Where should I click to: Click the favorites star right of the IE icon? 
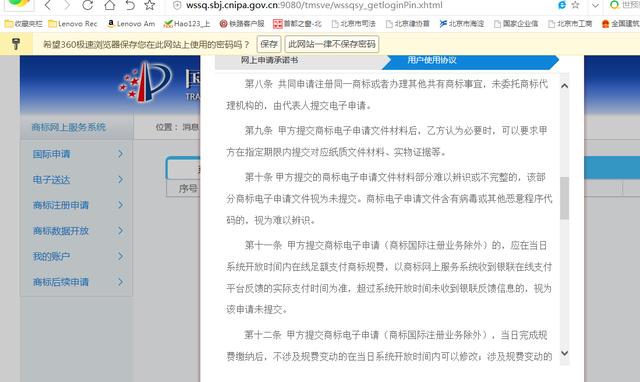576,5
